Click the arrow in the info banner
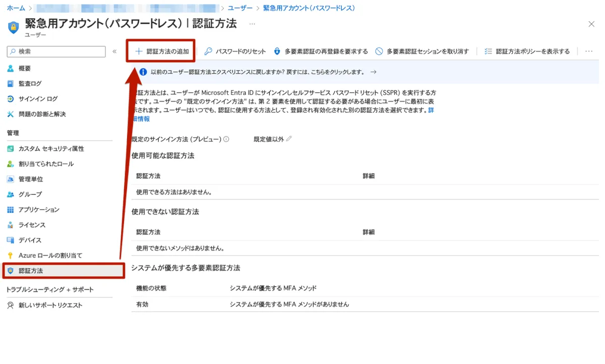Viewport: 605px width, 364px height. click(374, 72)
